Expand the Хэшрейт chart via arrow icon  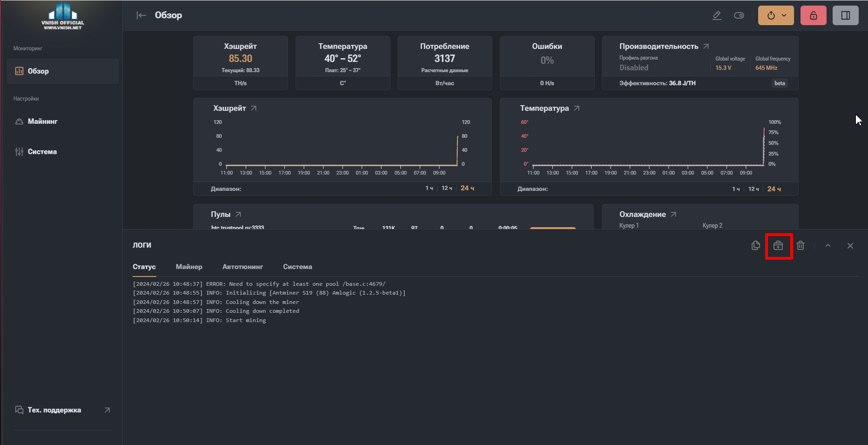(254, 108)
